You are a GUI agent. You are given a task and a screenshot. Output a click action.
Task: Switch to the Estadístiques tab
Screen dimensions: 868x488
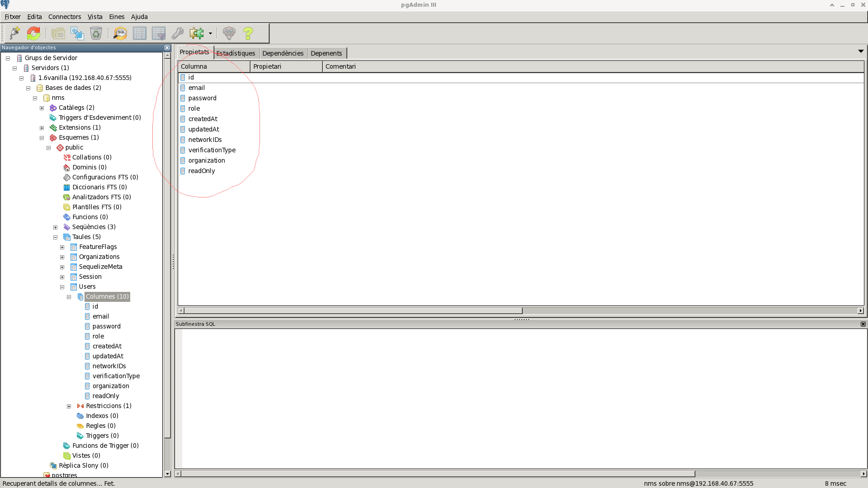pos(236,53)
